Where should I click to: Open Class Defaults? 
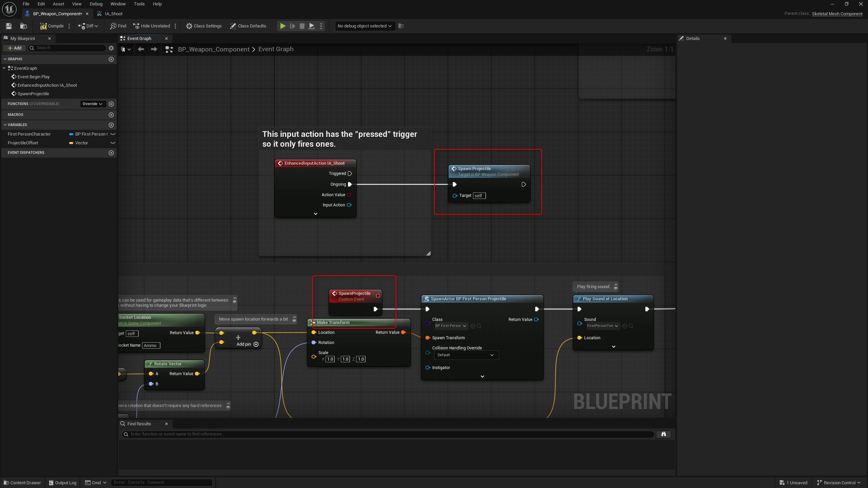pyautogui.click(x=248, y=26)
